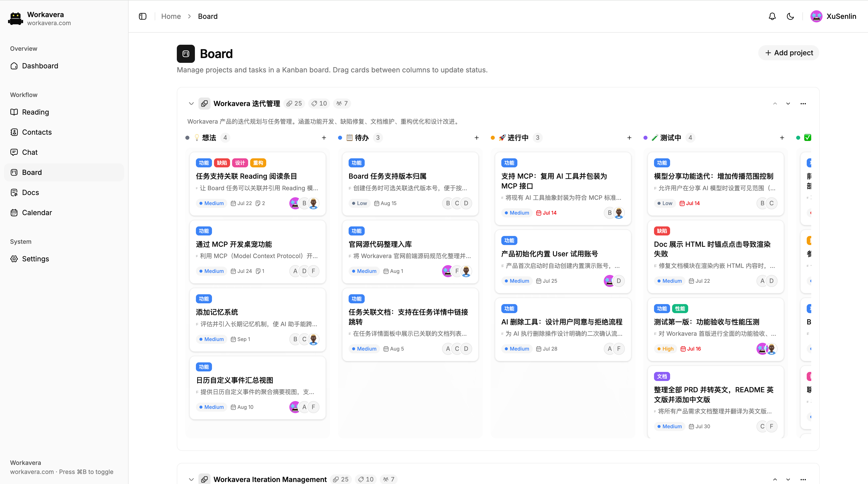
Task: Click Aug 15 date on Board 任务支持版本归属 card
Action: 385,203
